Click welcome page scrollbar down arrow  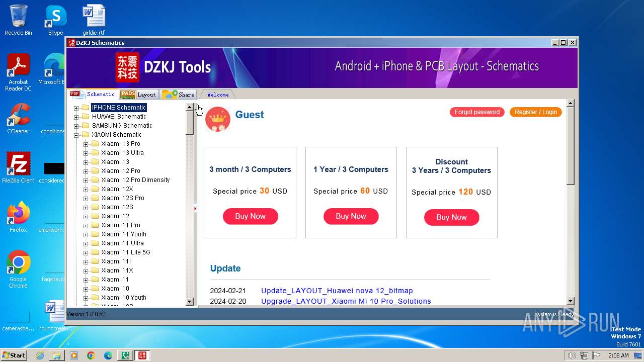[570, 301]
